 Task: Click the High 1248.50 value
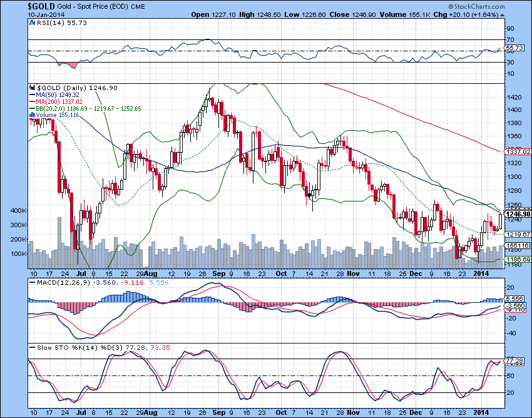tap(260, 14)
